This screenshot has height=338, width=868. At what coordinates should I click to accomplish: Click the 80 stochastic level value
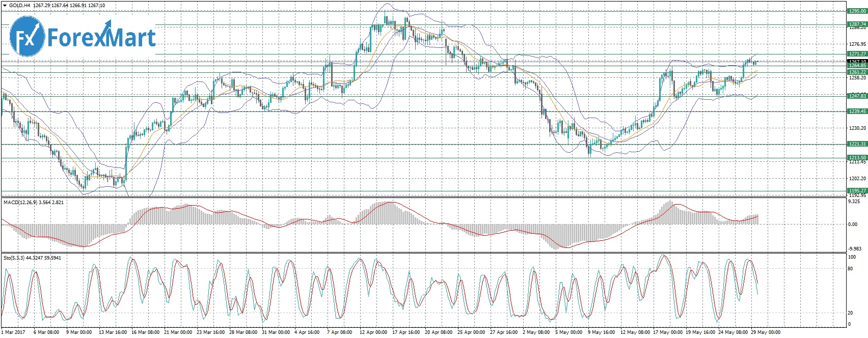pyautogui.click(x=850, y=269)
